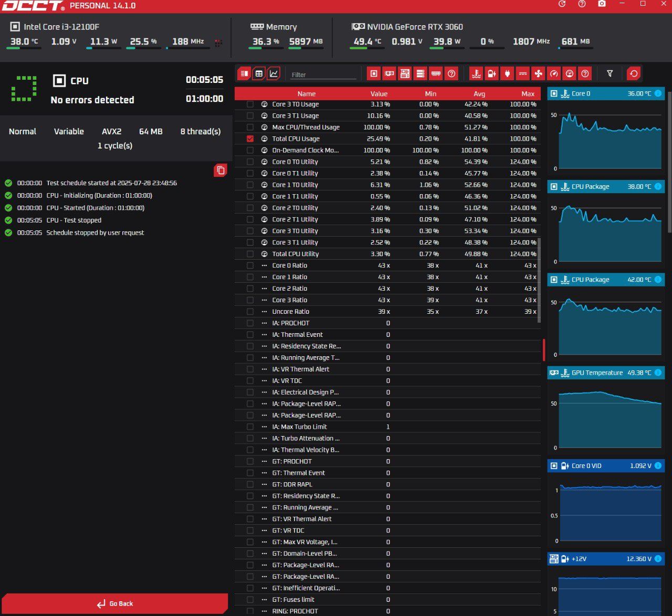
Task: Open the update check icon in title bar
Action: (562, 4)
